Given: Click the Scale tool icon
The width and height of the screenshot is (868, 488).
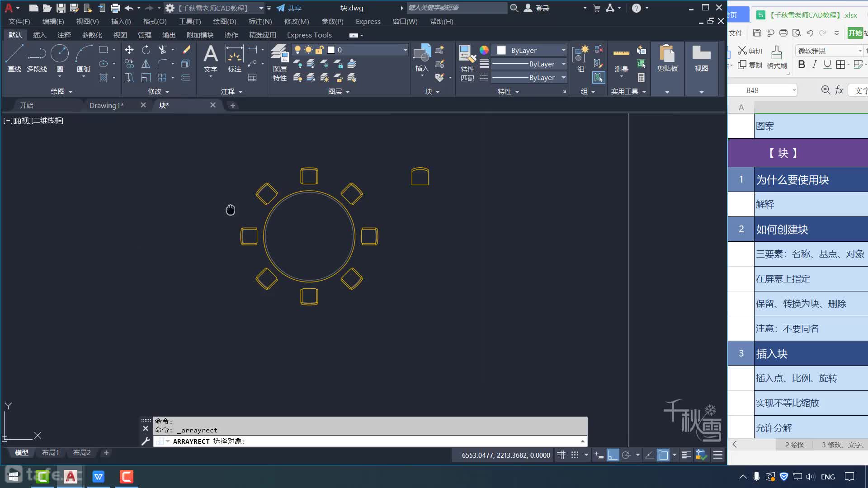Looking at the screenshot, I should [146, 78].
